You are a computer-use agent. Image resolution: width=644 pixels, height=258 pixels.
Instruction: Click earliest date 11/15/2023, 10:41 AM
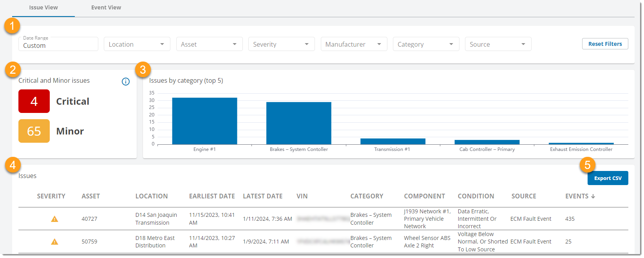tap(212, 219)
